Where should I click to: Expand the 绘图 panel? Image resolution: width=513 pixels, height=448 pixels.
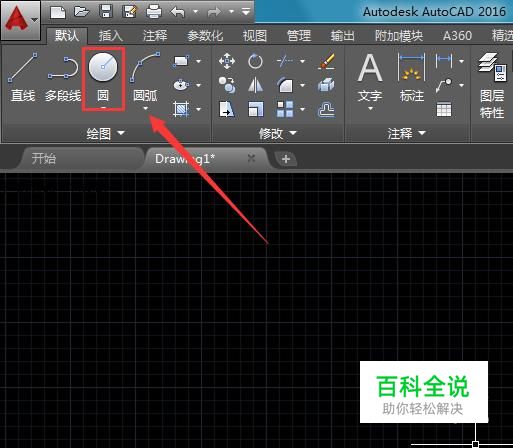tap(106, 133)
